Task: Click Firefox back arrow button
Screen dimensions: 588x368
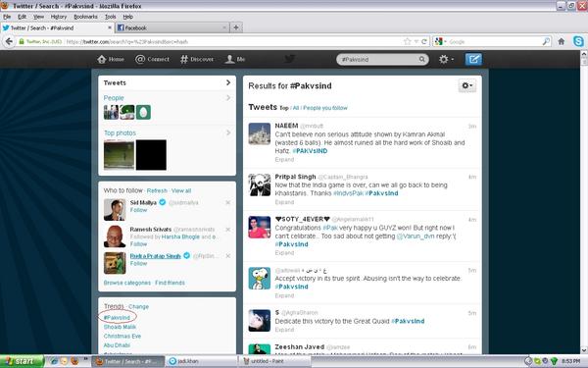Action: click(9, 41)
